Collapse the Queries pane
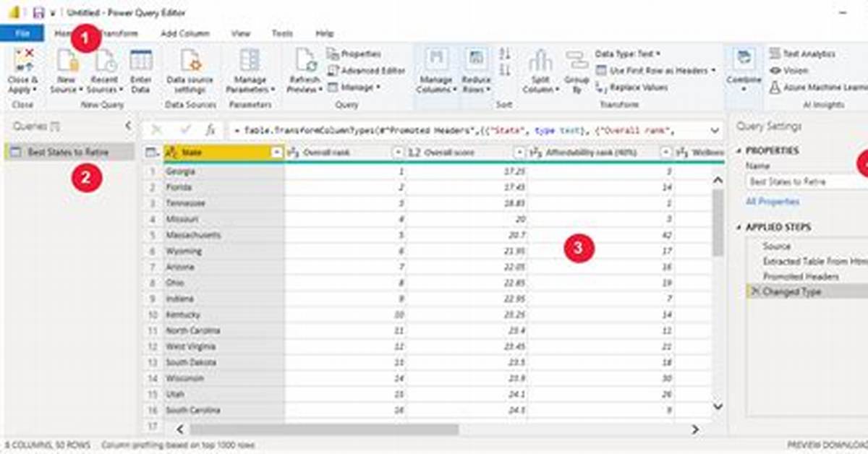The image size is (868, 454). point(129,126)
